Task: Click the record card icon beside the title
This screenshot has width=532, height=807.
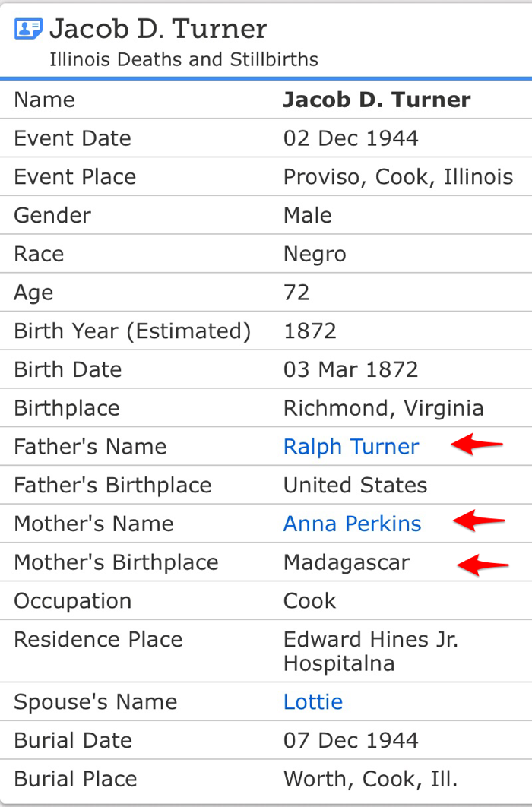Action: point(29,30)
